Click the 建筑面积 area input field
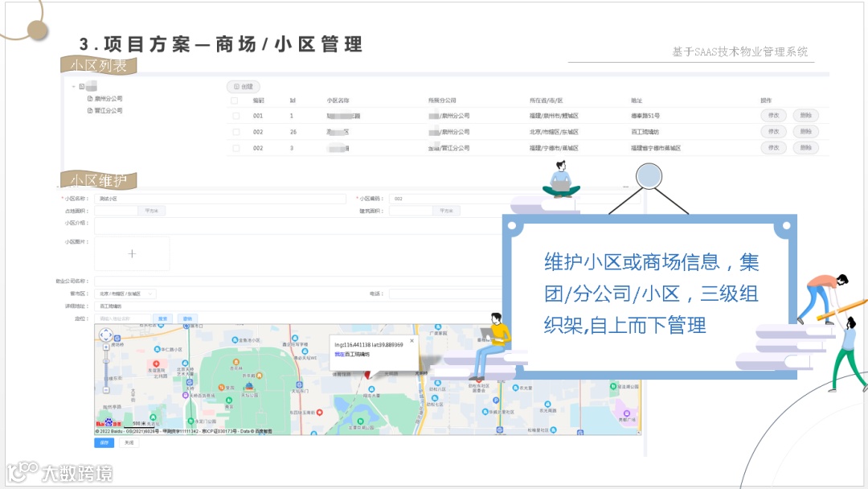 click(411, 211)
